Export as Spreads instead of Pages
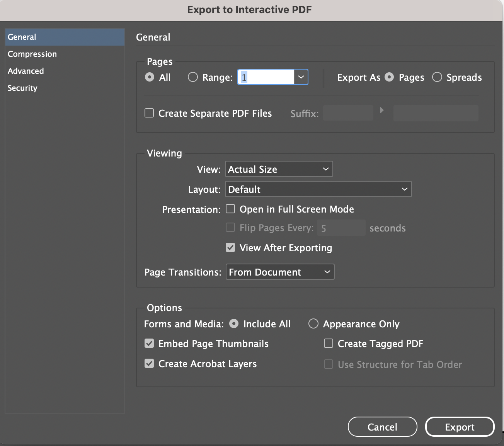Image resolution: width=504 pixels, height=446 pixels. [x=437, y=77]
